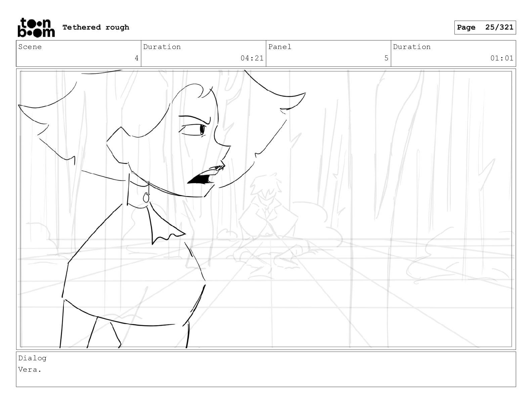This screenshot has height=411, width=532.
Task: Select the panel number 5 value
Action: (386, 58)
